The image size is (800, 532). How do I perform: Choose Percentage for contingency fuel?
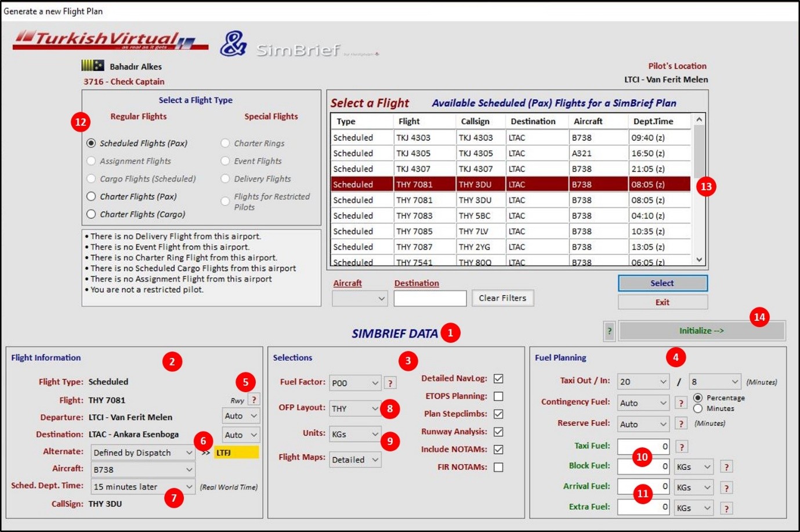point(698,398)
